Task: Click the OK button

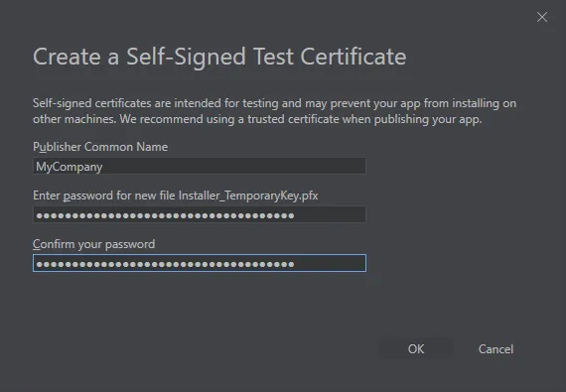Action: [415, 348]
